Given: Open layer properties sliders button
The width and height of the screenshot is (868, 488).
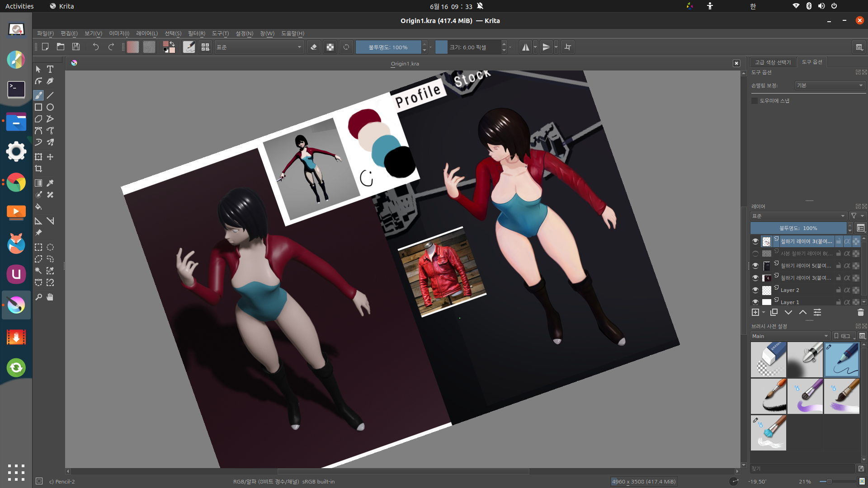Looking at the screenshot, I should coord(817,313).
